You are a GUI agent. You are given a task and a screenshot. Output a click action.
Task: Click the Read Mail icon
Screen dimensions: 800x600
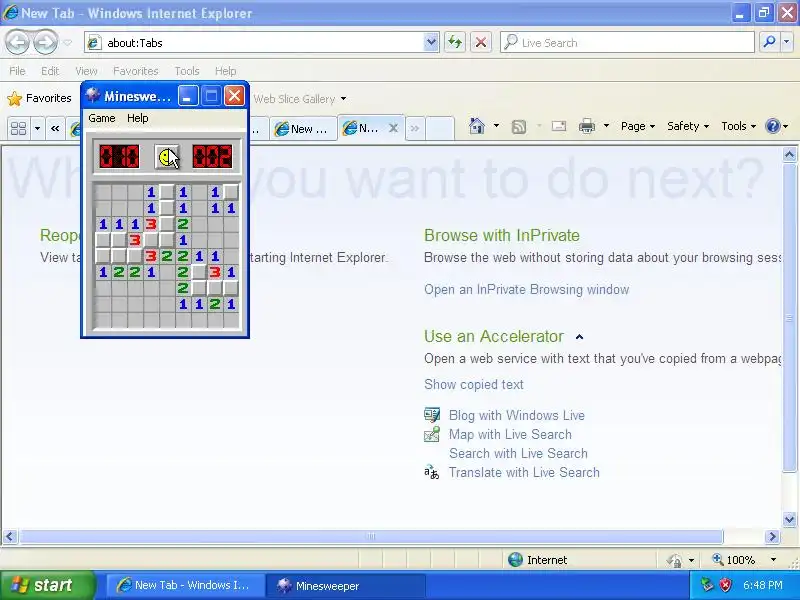[559, 126]
